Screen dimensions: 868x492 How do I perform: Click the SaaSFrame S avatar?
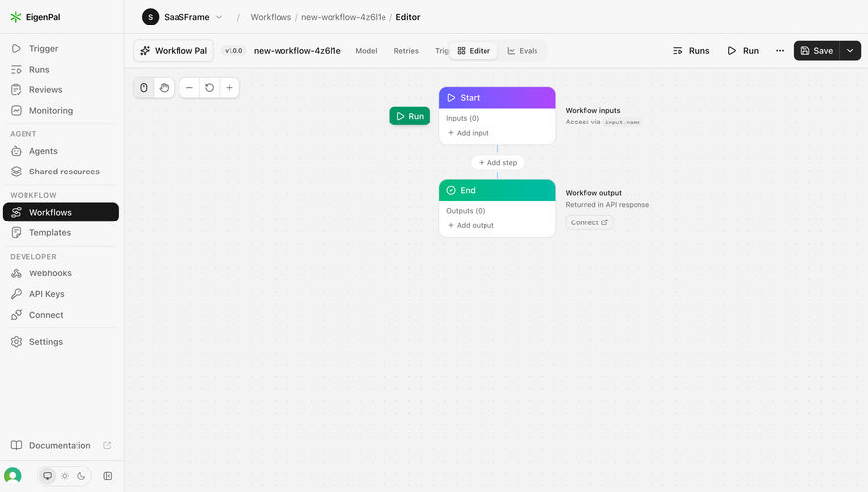click(151, 17)
